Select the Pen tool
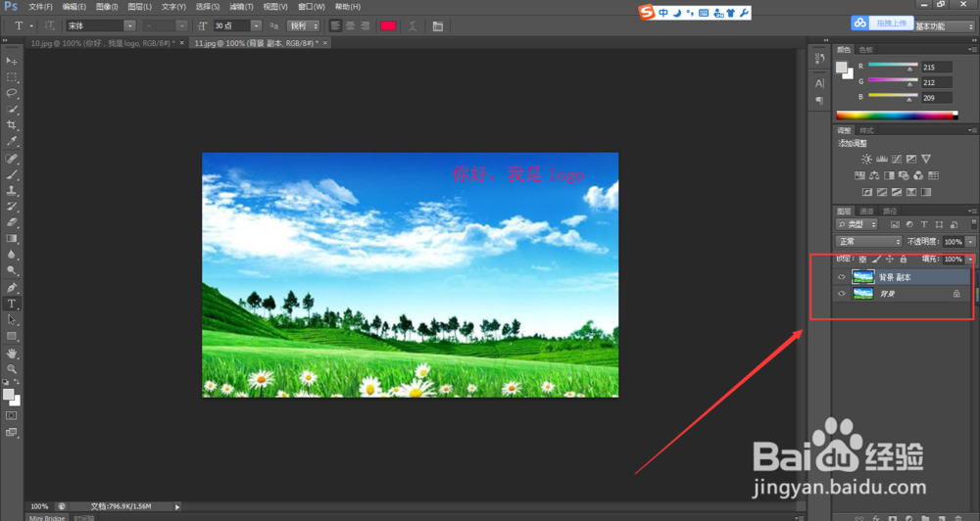 pyautogui.click(x=11, y=287)
